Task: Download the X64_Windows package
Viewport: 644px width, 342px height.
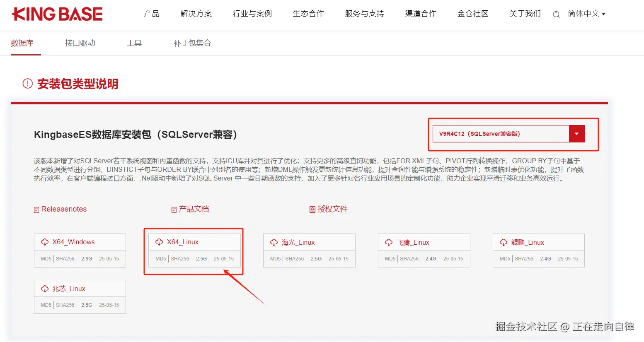Action: coord(73,242)
